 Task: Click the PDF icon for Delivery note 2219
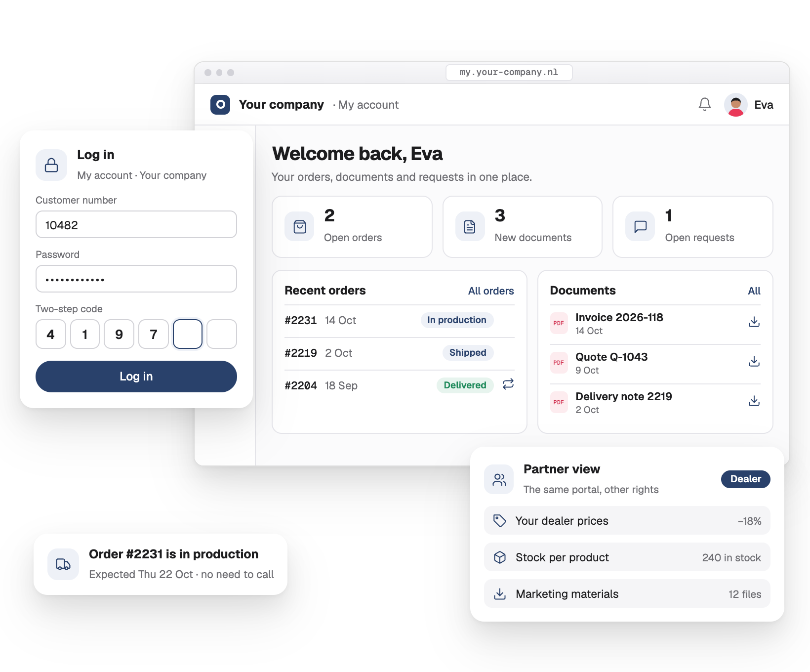(x=559, y=402)
